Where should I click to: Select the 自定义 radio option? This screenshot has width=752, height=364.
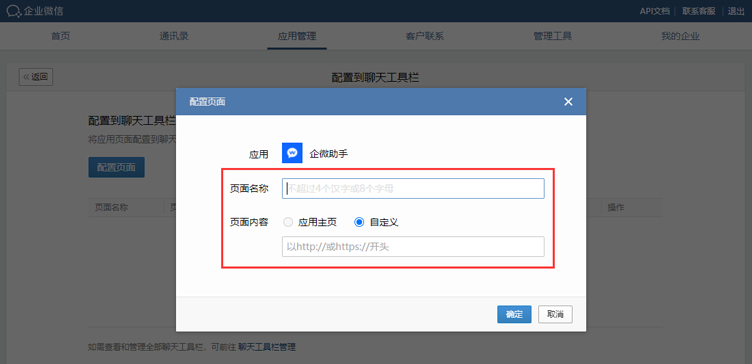pos(359,222)
